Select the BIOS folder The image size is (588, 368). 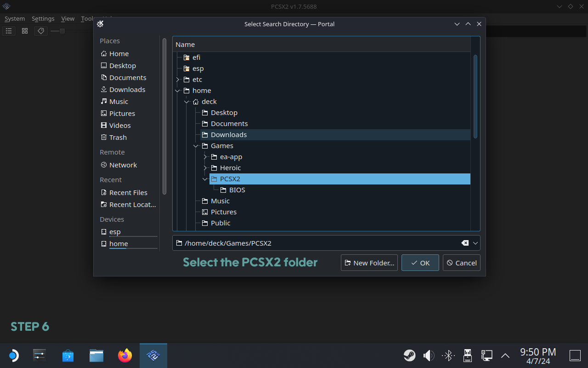(x=237, y=190)
